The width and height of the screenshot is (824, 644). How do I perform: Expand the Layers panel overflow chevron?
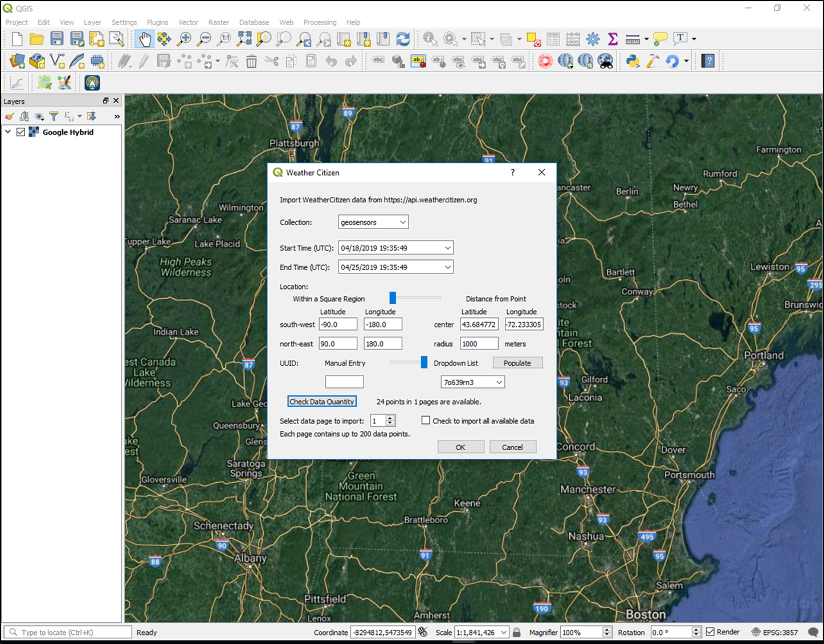tap(117, 116)
